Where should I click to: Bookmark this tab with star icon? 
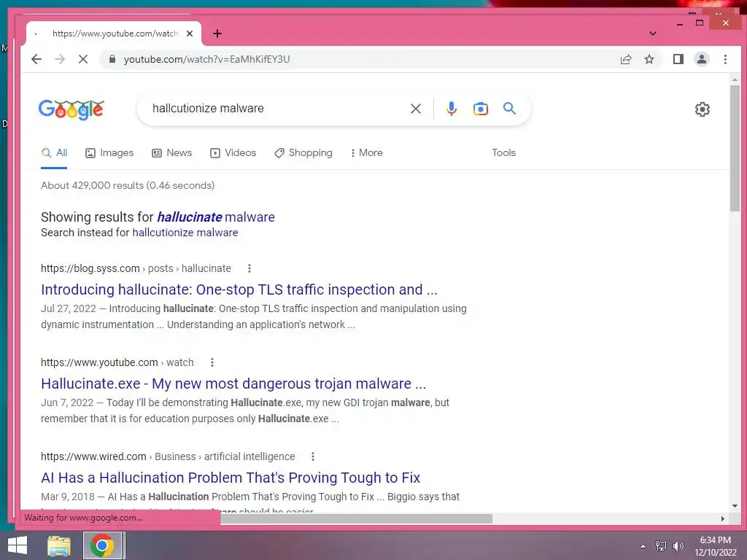coord(649,59)
